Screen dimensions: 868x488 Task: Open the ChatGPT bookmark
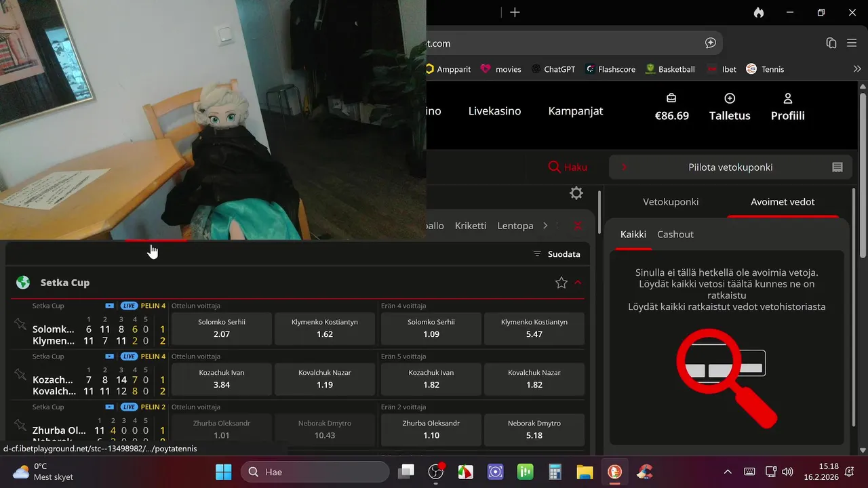553,69
